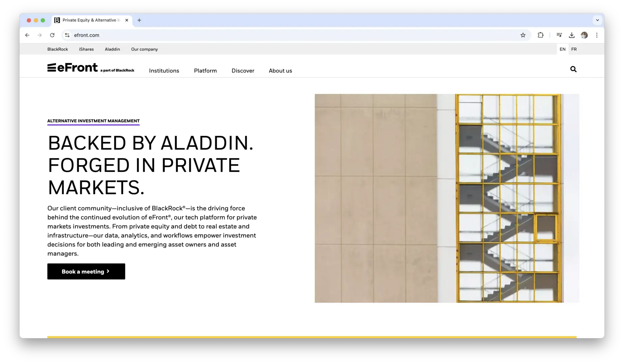Screen dimensions: 624x364
Task: Go back to previous page
Action: pos(27,35)
